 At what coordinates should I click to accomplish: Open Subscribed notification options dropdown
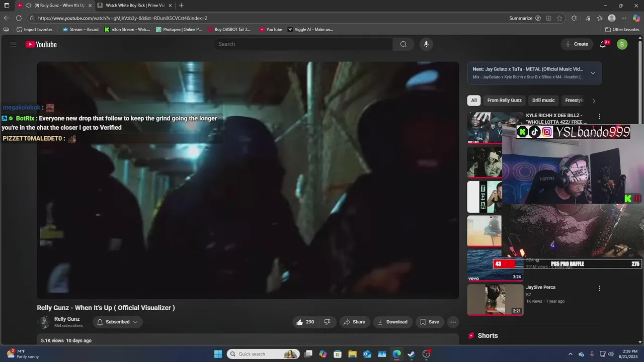[x=117, y=322]
